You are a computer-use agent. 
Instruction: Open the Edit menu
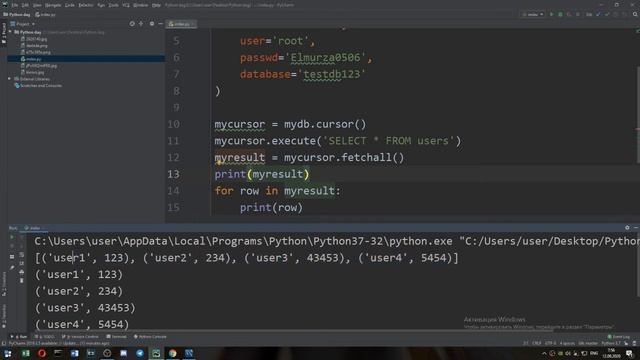(x=25, y=5)
